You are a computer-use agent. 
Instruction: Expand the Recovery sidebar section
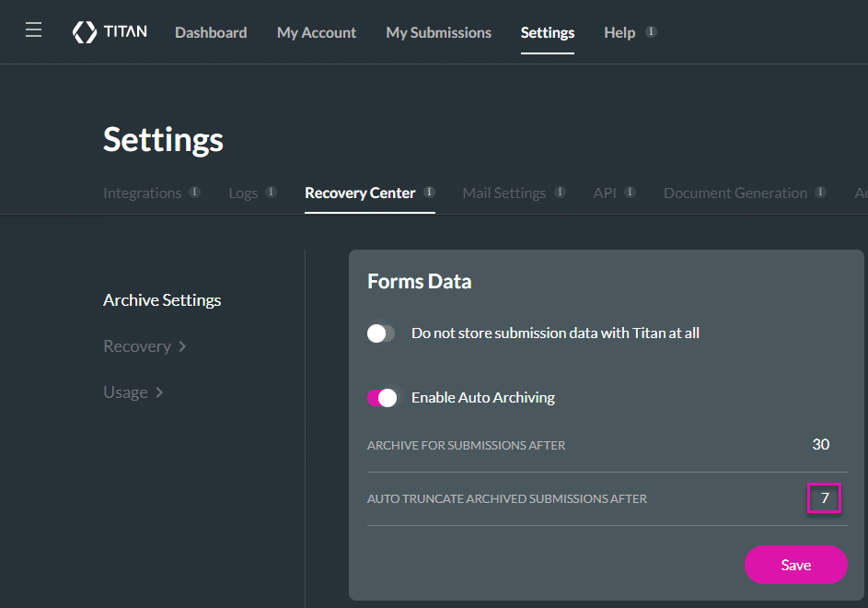[x=145, y=346]
